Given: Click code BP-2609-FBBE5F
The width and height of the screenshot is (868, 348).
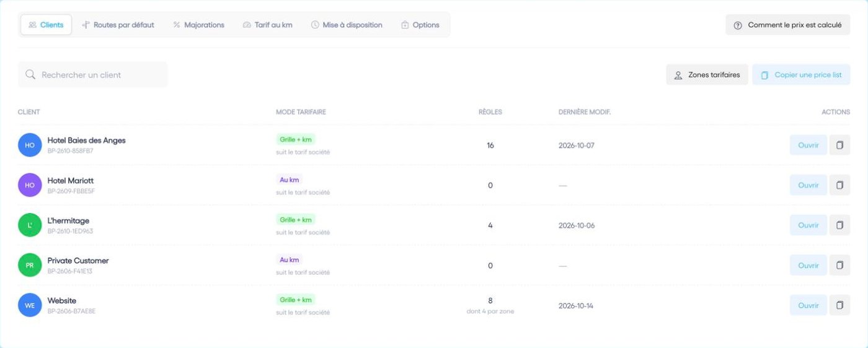Looking at the screenshot, I should pos(71,191).
